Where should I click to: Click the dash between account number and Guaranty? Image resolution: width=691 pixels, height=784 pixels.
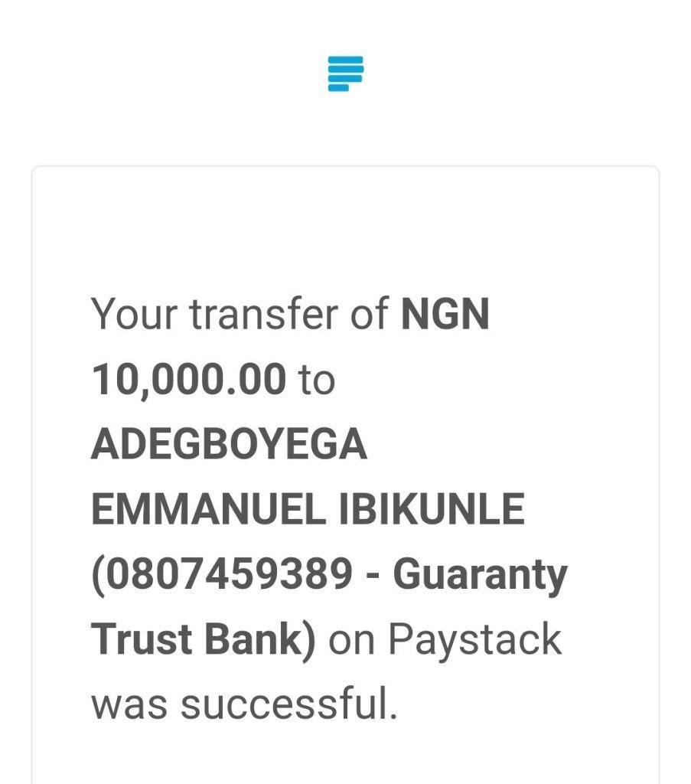tap(373, 576)
